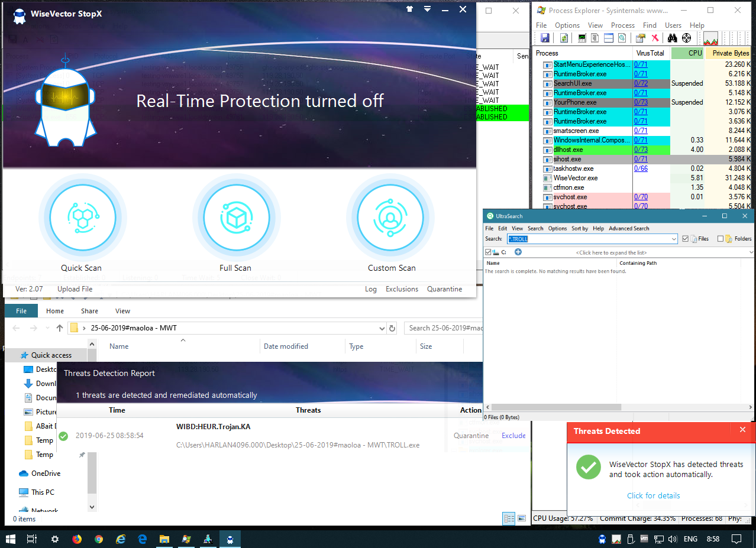Open the Process menu in Process Explorer
Viewport: 756px width, 548px height.
622,25
